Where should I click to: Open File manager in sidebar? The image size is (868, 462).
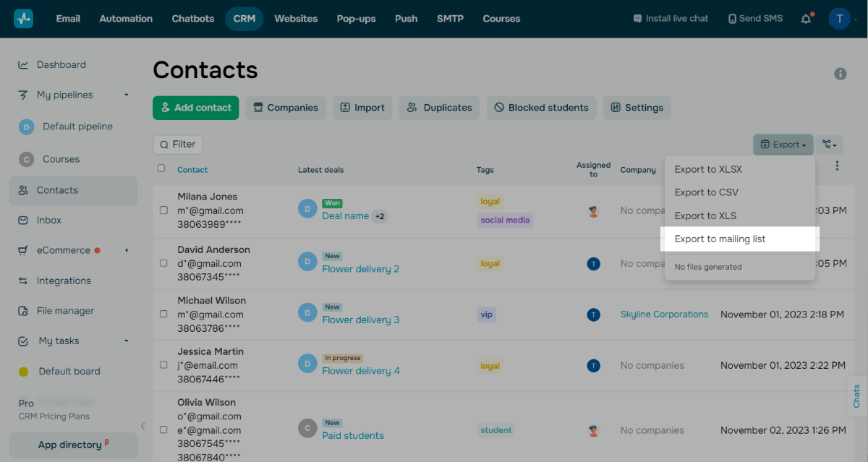click(x=65, y=311)
